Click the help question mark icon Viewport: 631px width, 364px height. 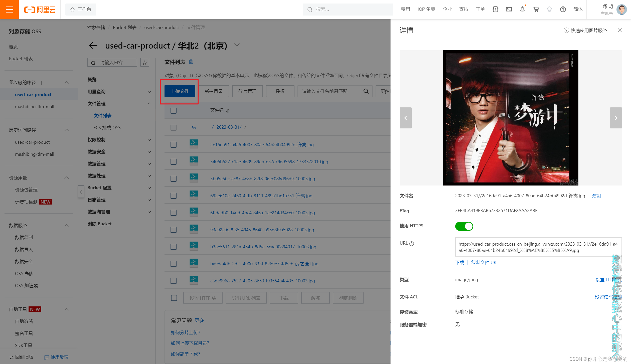563,10
